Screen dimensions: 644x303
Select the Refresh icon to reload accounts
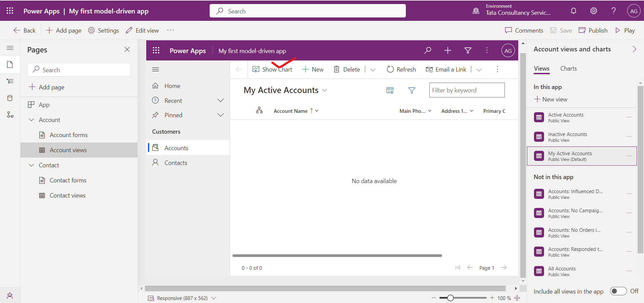click(390, 69)
